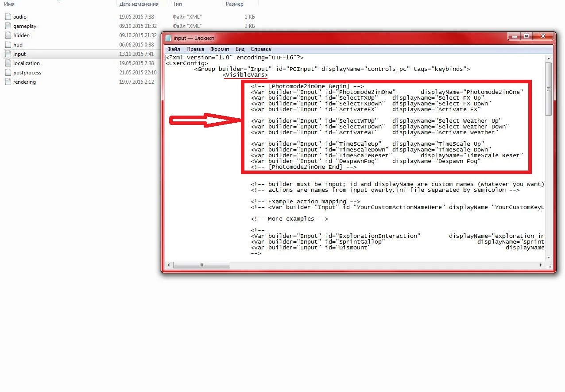Image resolution: width=565 pixels, height=392 pixels.
Task: Click the 'More examples' comment line
Action: pos(290,219)
